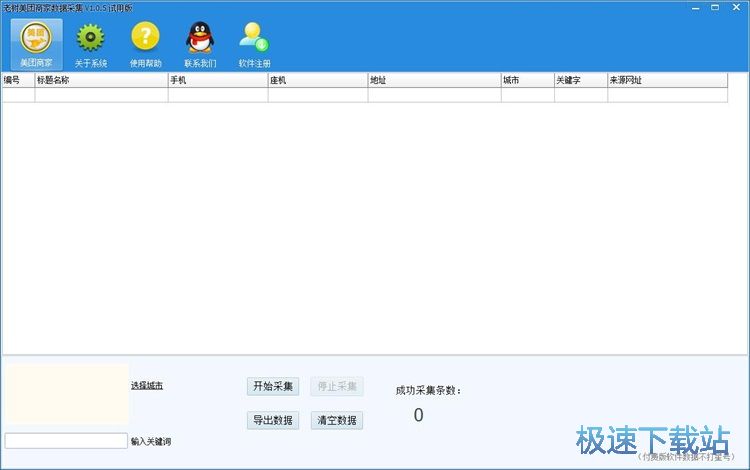
Task: Click the 清空数据 button
Action: point(337,420)
